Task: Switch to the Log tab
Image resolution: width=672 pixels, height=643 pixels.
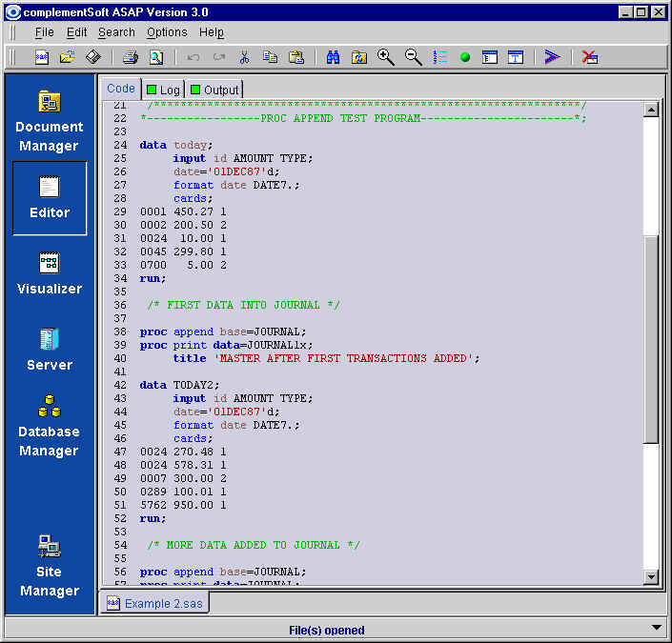Action: (x=163, y=90)
